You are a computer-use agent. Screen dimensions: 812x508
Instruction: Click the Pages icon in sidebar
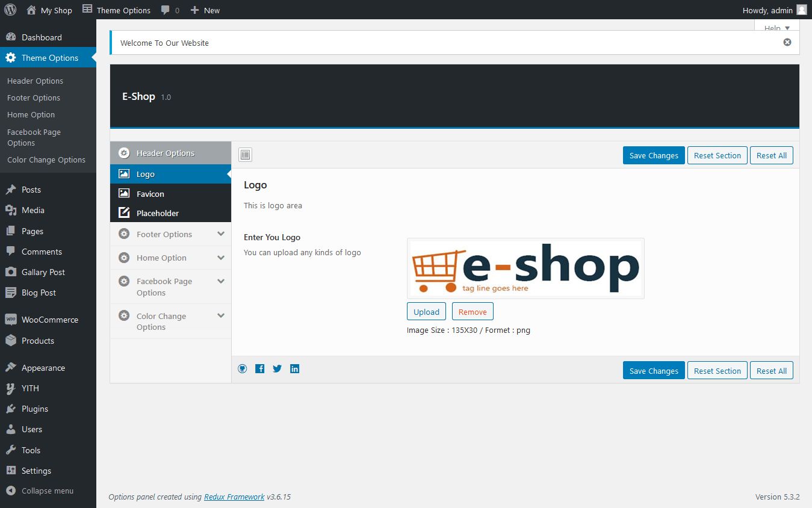pos(11,231)
